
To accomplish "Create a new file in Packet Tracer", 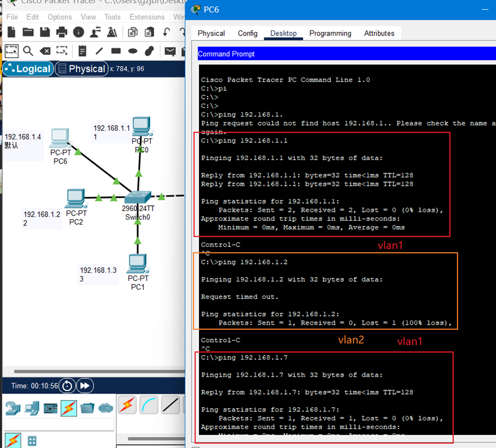I will coord(11,32).
